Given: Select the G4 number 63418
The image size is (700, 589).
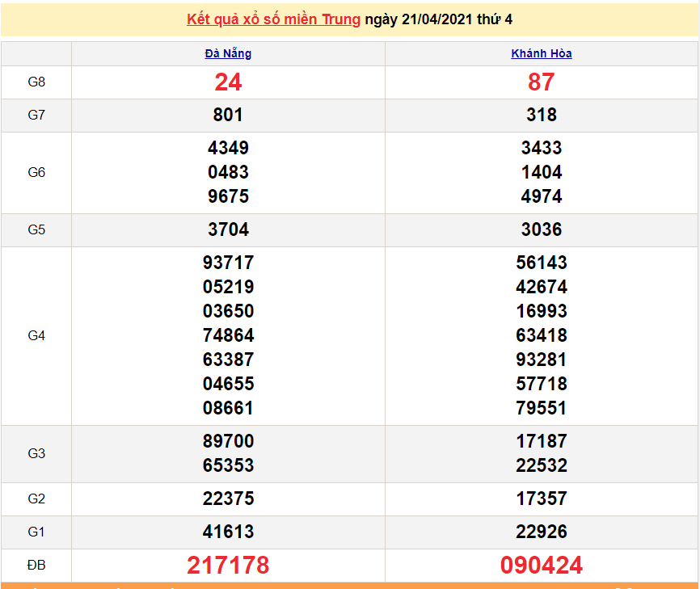Looking at the screenshot, I should [542, 335].
